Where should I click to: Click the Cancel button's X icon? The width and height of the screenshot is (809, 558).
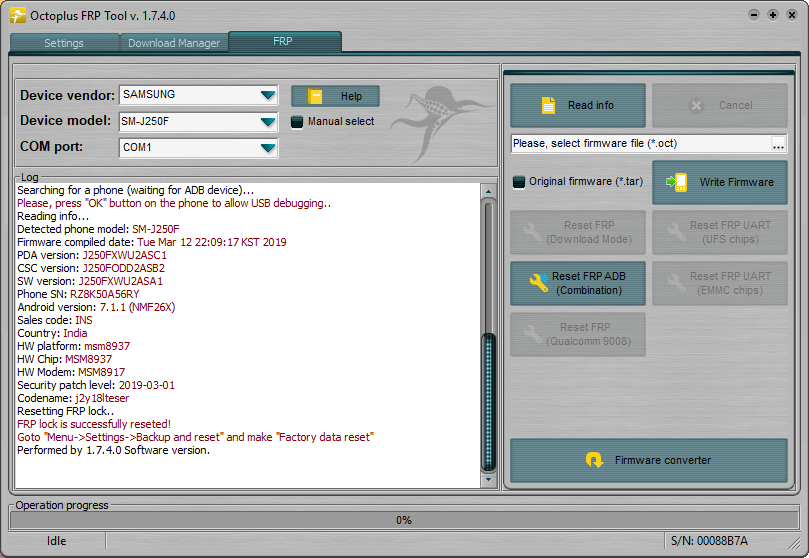coord(697,105)
